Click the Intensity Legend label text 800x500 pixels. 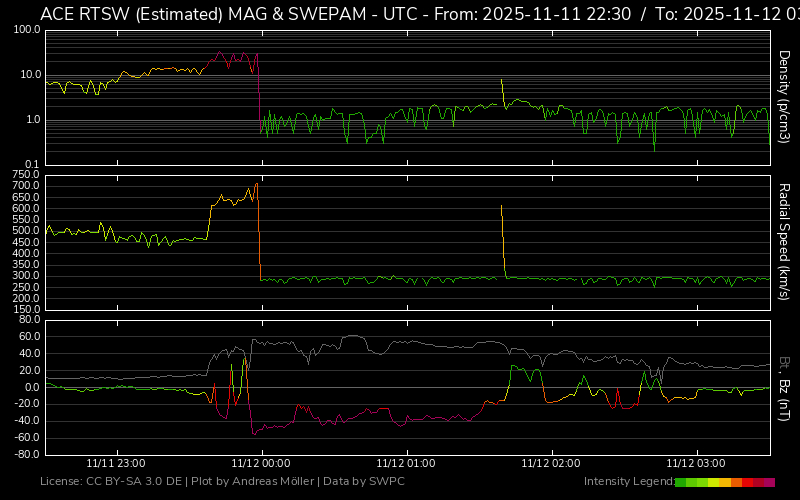coord(627,482)
